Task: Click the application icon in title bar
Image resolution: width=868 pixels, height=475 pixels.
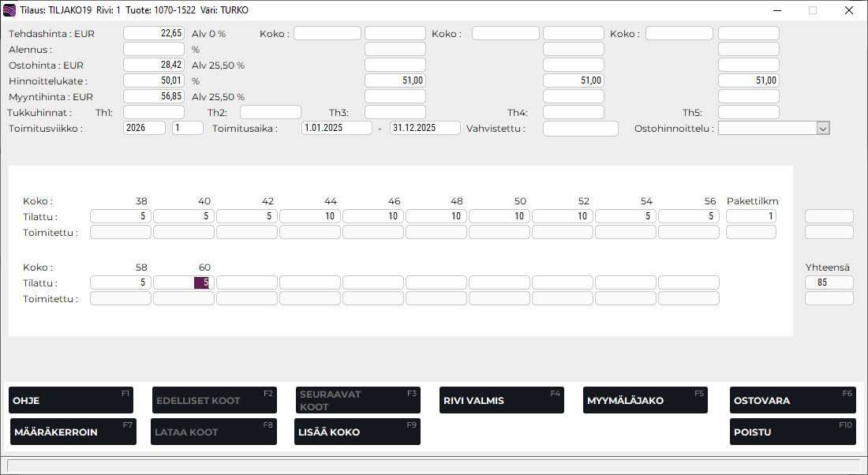Action: [9, 10]
